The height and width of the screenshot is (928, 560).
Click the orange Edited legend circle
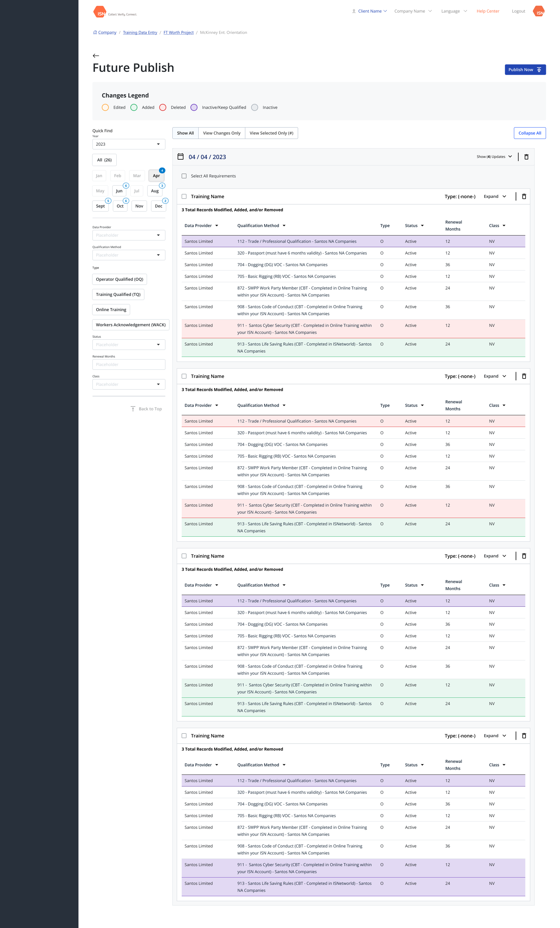point(105,107)
